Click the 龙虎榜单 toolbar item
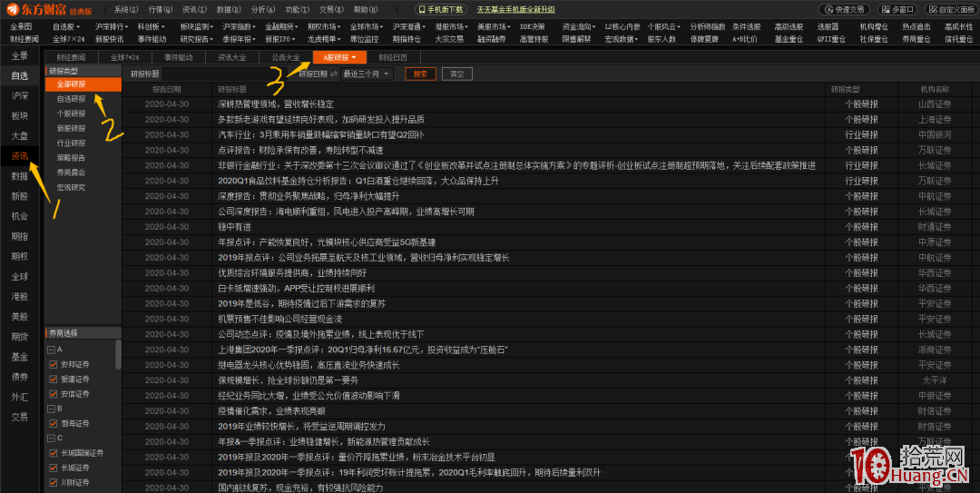Viewport: 980px width, 493px height. click(x=324, y=39)
